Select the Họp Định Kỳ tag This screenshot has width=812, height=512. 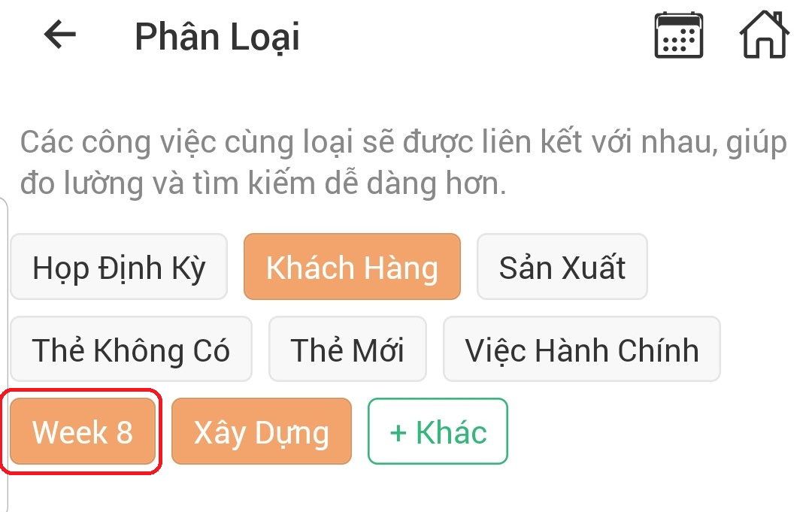pyautogui.click(x=119, y=266)
